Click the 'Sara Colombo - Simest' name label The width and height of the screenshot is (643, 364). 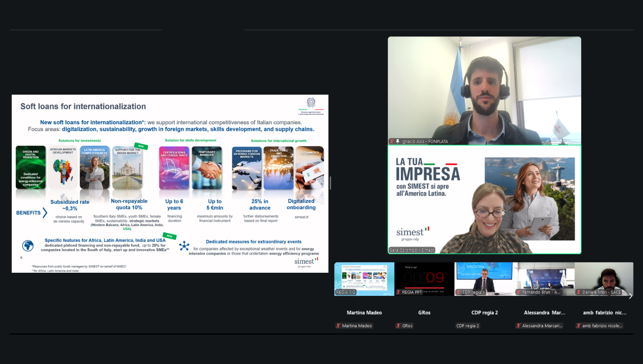(x=412, y=250)
